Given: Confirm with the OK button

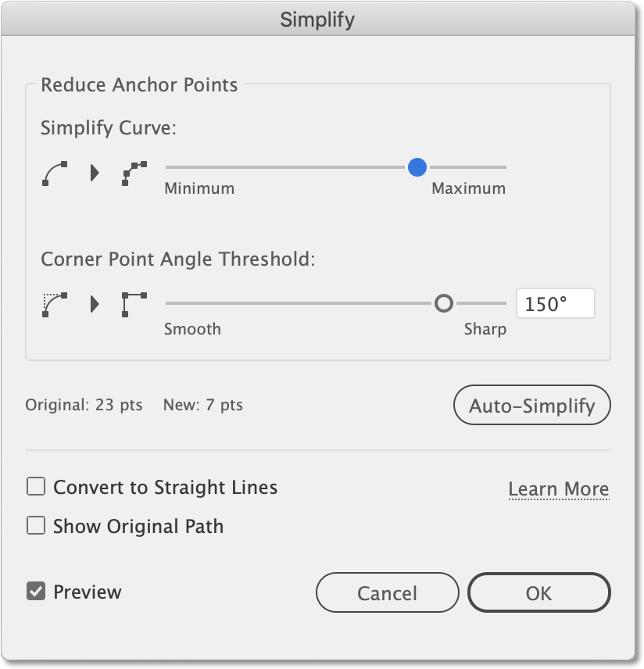Looking at the screenshot, I should point(539,592).
